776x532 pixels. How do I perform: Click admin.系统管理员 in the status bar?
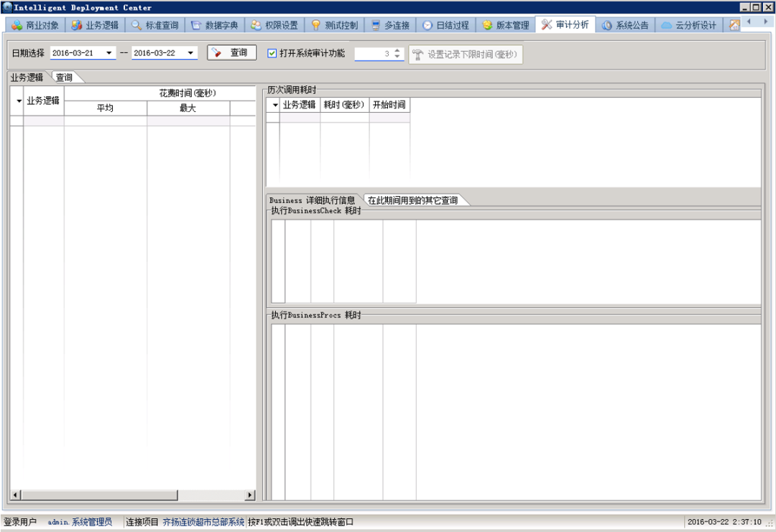[x=80, y=522]
